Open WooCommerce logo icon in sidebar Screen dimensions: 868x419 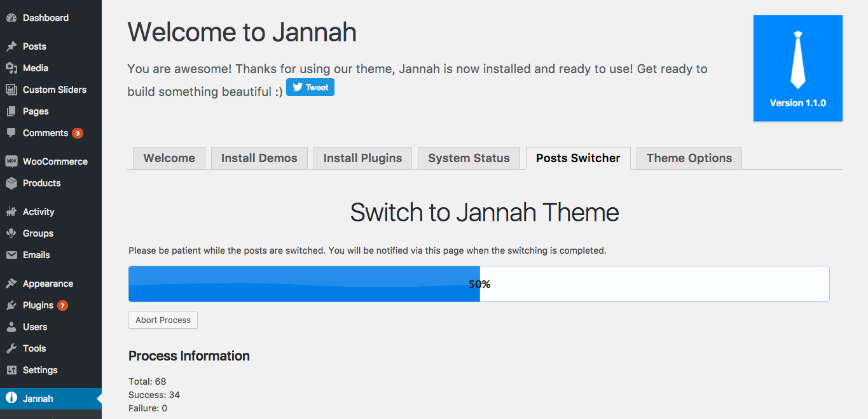click(x=11, y=161)
